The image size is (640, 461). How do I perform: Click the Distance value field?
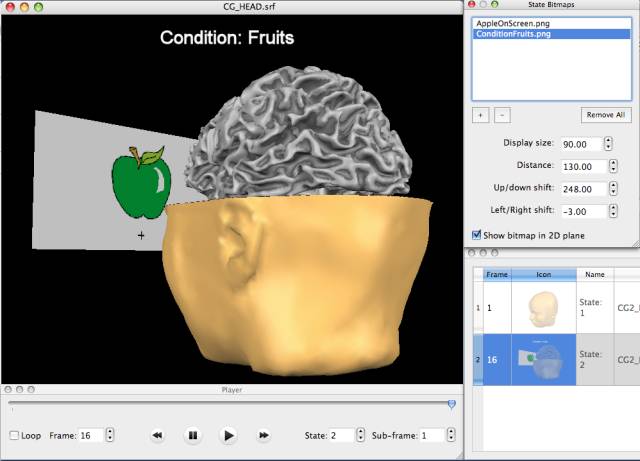click(x=578, y=167)
